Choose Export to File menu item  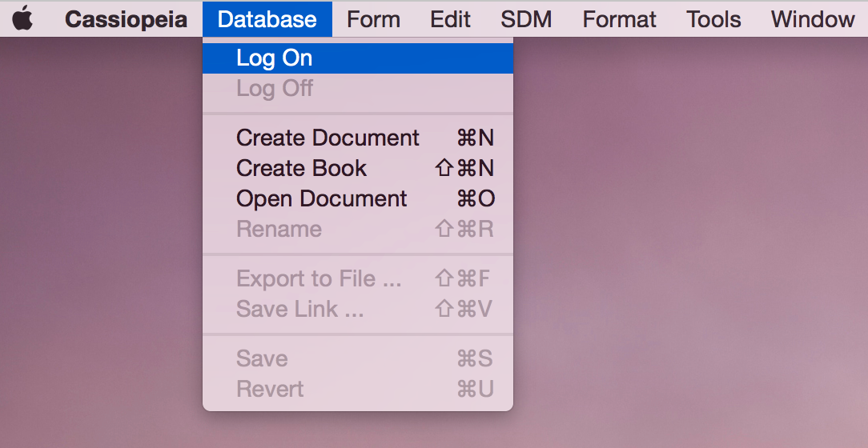tap(358, 278)
